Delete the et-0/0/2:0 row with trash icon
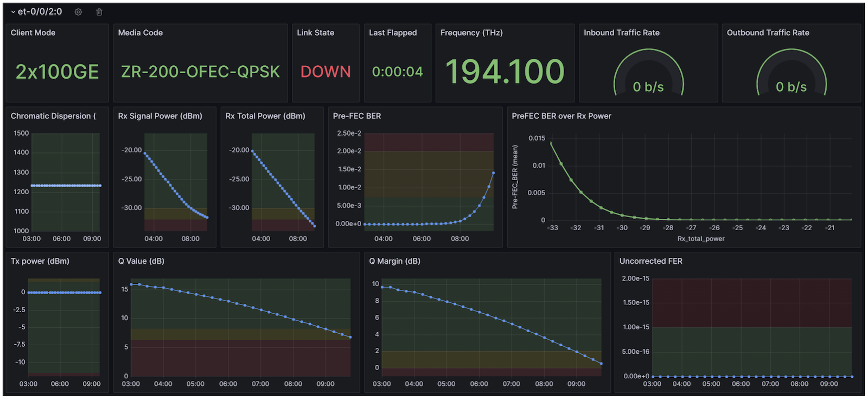Viewport: 868px width, 400px height. (x=99, y=12)
